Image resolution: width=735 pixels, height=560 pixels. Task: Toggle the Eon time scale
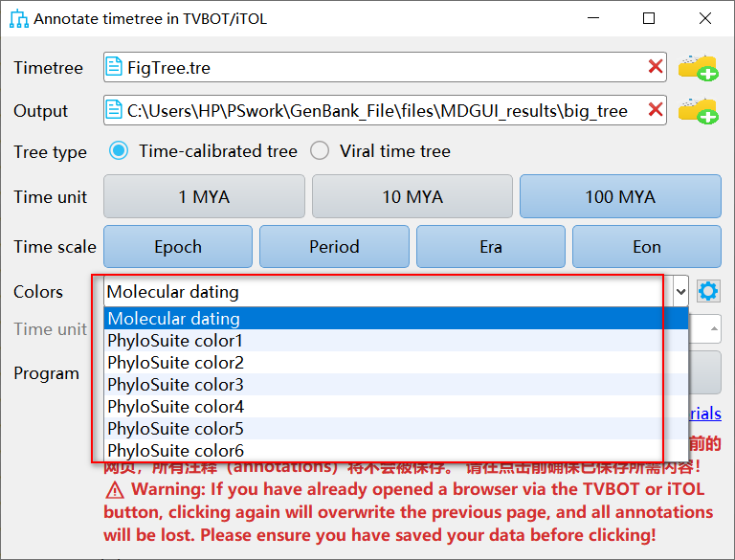(x=647, y=247)
